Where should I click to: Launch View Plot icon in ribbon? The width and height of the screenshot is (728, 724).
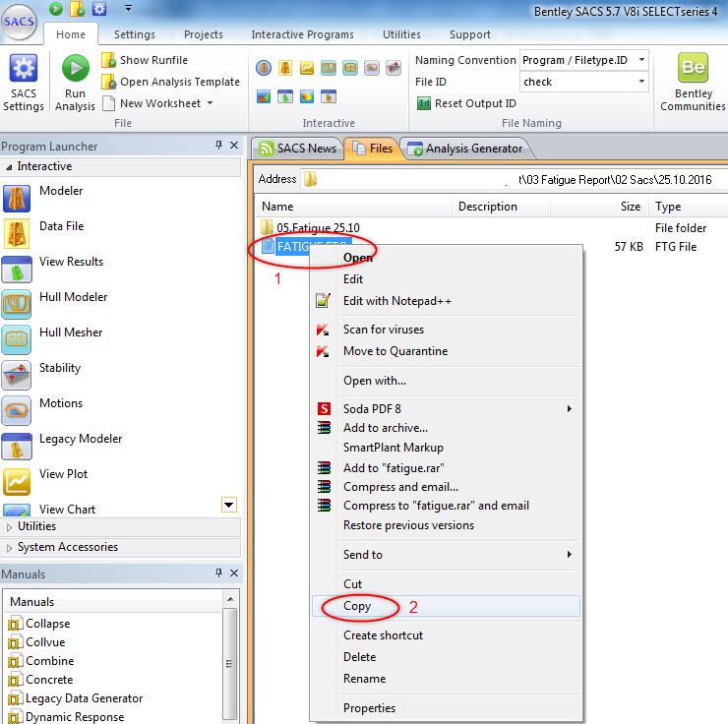coord(307,68)
